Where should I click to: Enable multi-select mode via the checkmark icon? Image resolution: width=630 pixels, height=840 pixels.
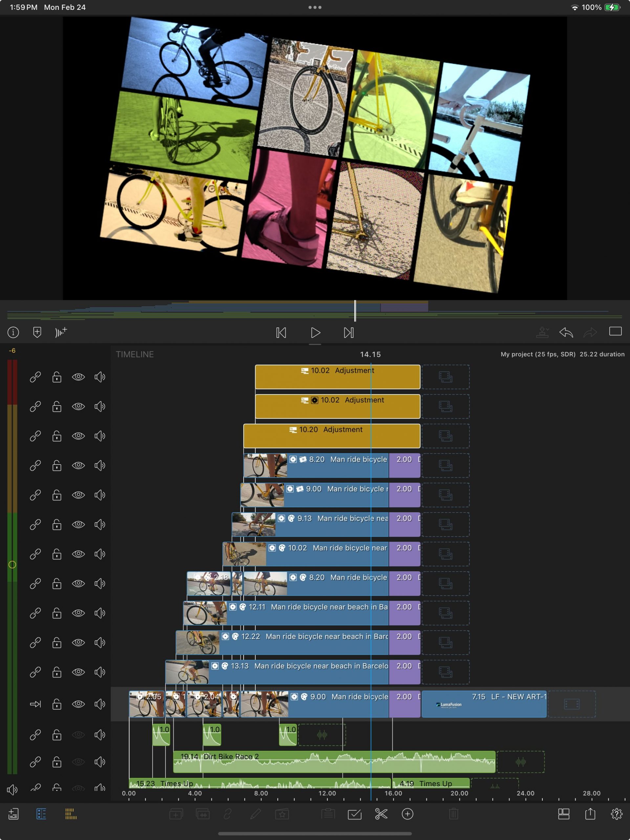(x=355, y=814)
